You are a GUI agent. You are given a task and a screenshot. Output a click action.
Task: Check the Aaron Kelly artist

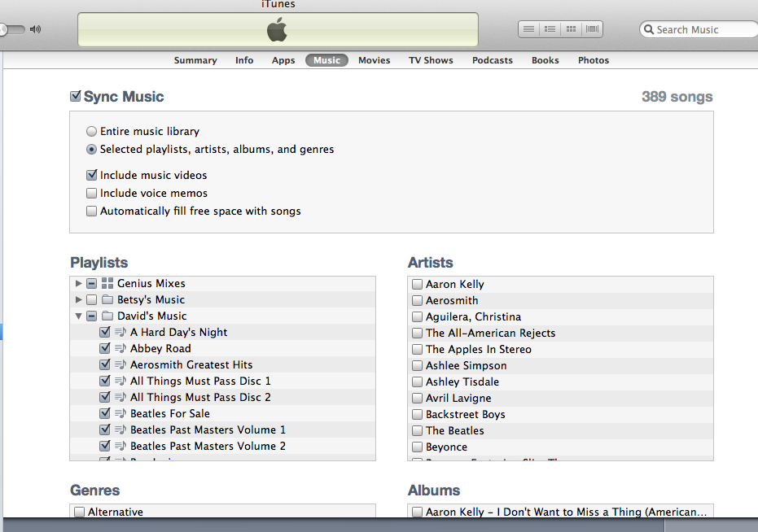(x=417, y=284)
